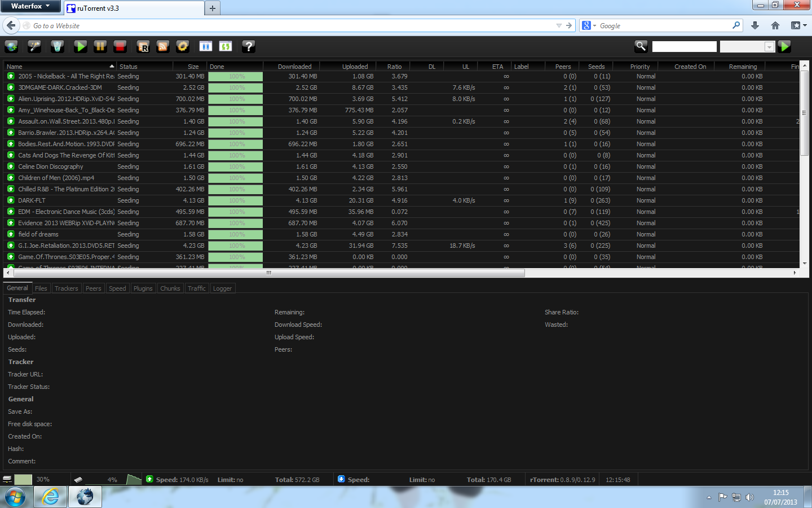Click the Remove torrent trash icon

57,46
